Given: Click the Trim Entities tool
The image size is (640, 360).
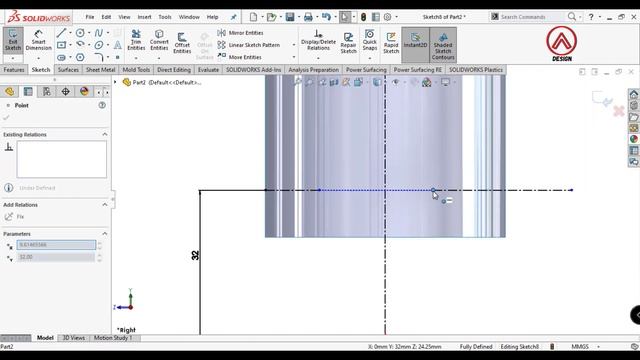Looking at the screenshot, I should 136,40.
